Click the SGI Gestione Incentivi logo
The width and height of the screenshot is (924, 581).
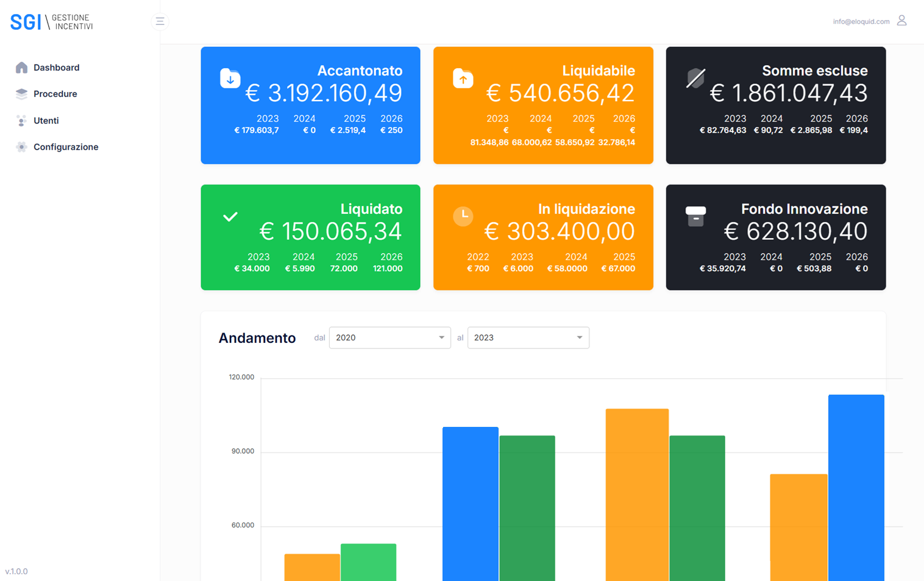51,21
